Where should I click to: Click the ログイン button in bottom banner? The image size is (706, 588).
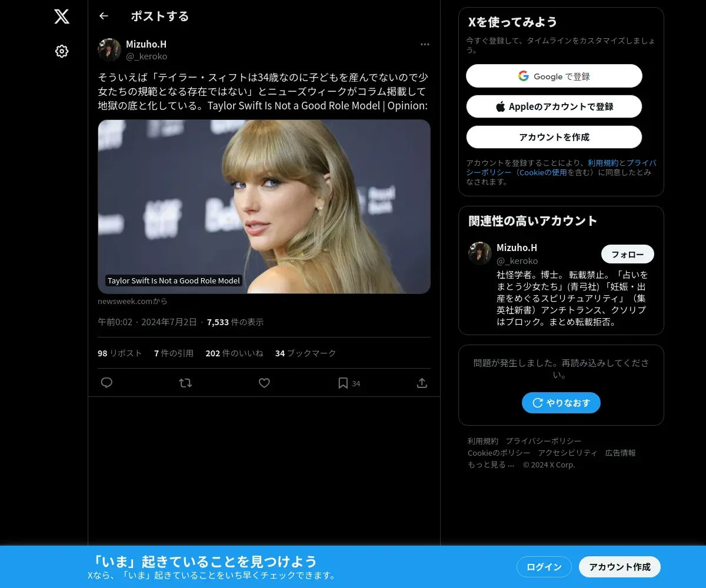pyautogui.click(x=544, y=567)
